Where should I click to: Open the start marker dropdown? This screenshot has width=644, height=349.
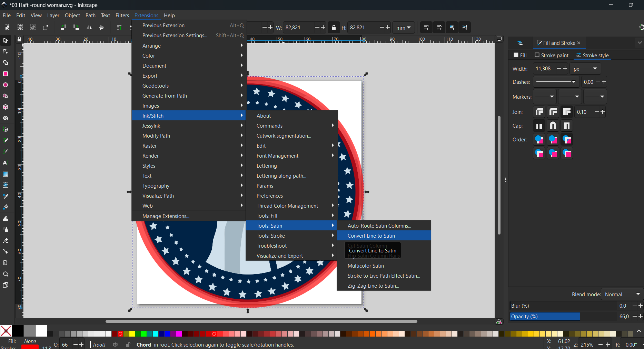(545, 97)
